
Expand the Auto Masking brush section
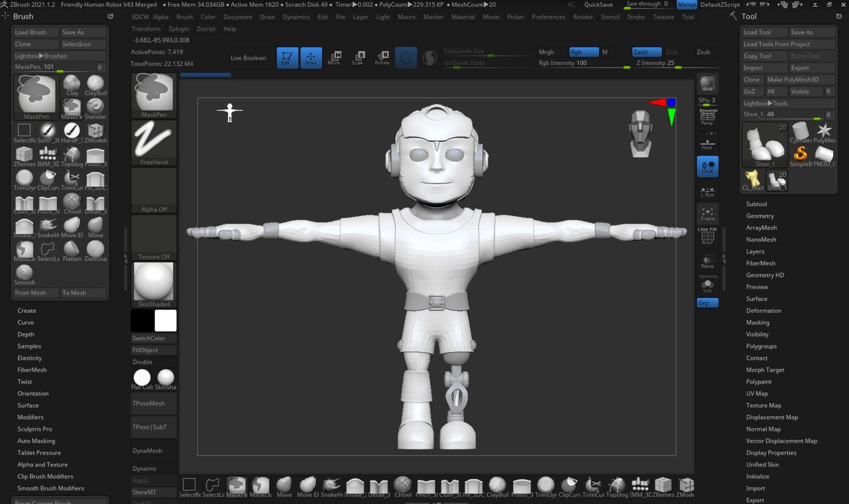pos(36,441)
